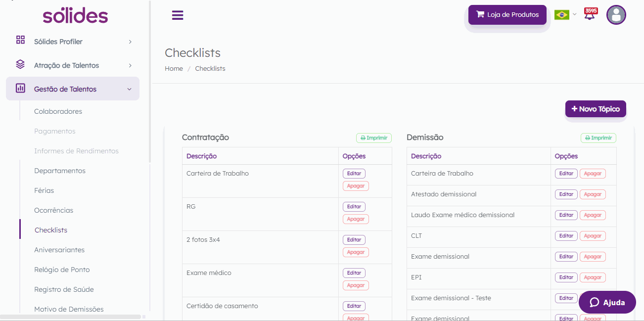644x321 pixels.
Task: Click the Contratação section heading
Action: [205, 138]
